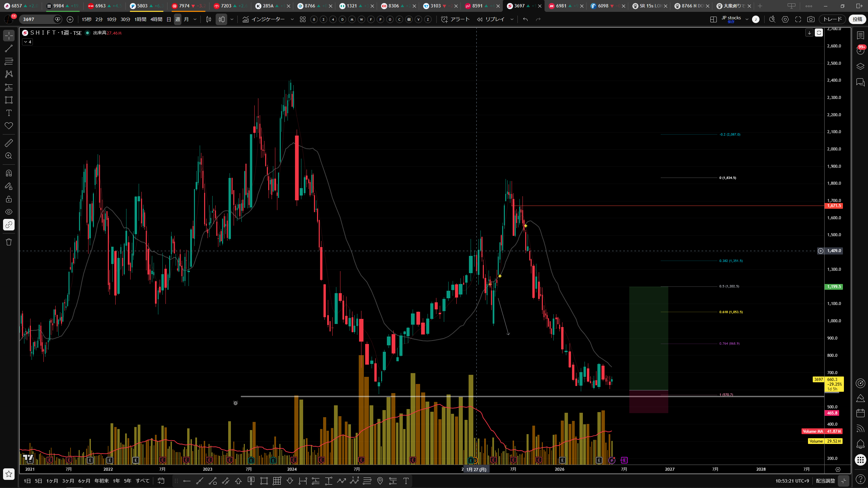Activate the ruler measure tool
The image size is (868, 488).
point(9,143)
